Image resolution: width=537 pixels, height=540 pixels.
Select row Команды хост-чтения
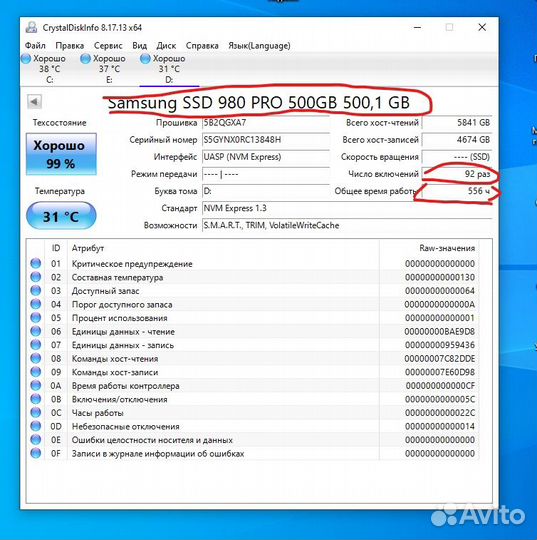coord(253,359)
